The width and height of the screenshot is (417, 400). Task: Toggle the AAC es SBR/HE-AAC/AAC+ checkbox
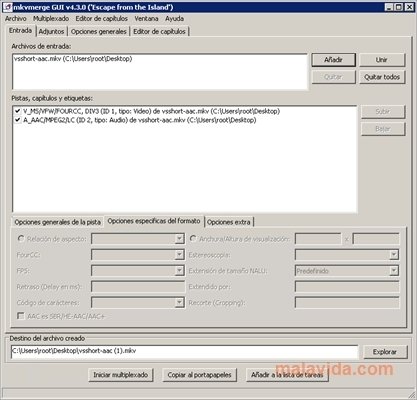[21, 316]
